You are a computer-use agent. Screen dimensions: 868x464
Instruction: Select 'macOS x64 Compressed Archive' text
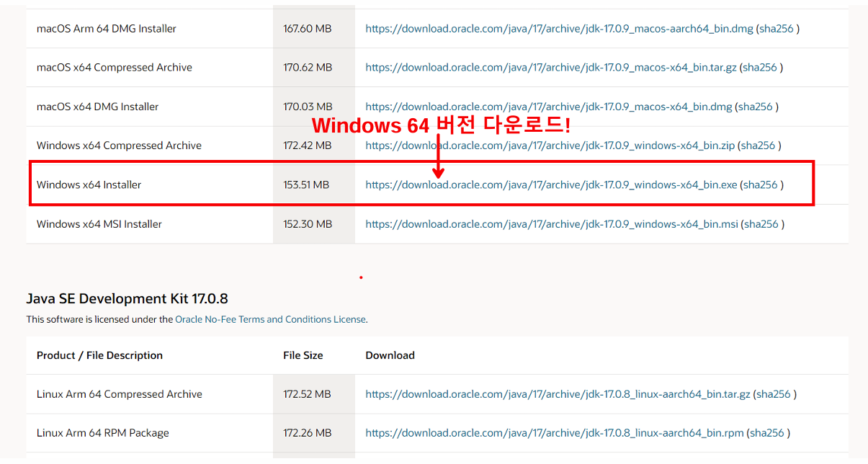click(x=115, y=68)
